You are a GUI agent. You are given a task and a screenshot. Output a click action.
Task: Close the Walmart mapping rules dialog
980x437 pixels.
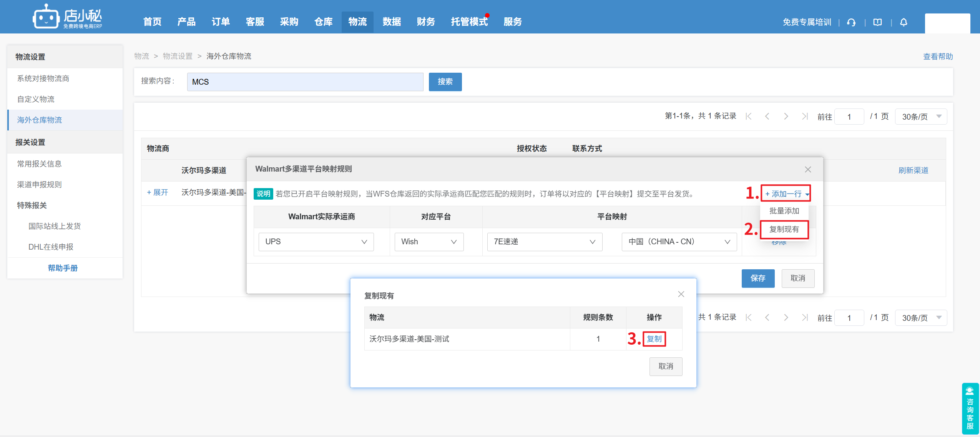point(808,170)
